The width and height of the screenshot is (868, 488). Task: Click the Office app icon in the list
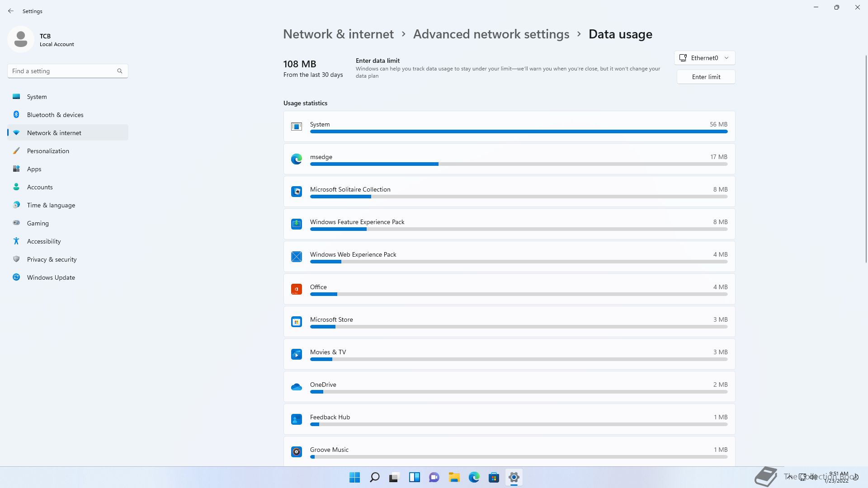point(297,289)
